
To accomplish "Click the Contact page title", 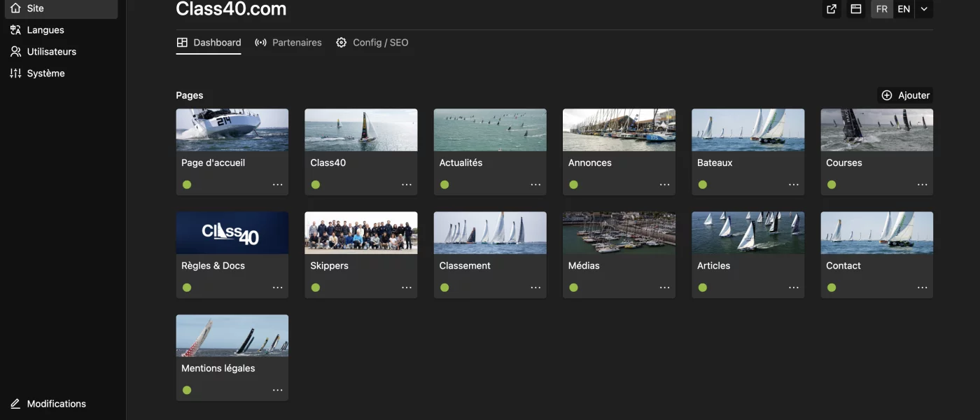I will [843, 266].
